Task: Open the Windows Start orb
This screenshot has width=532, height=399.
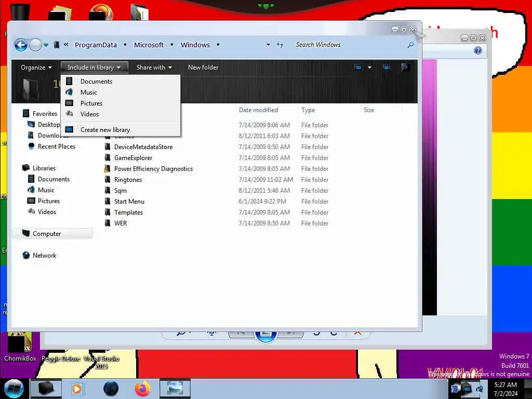Action: (14, 389)
